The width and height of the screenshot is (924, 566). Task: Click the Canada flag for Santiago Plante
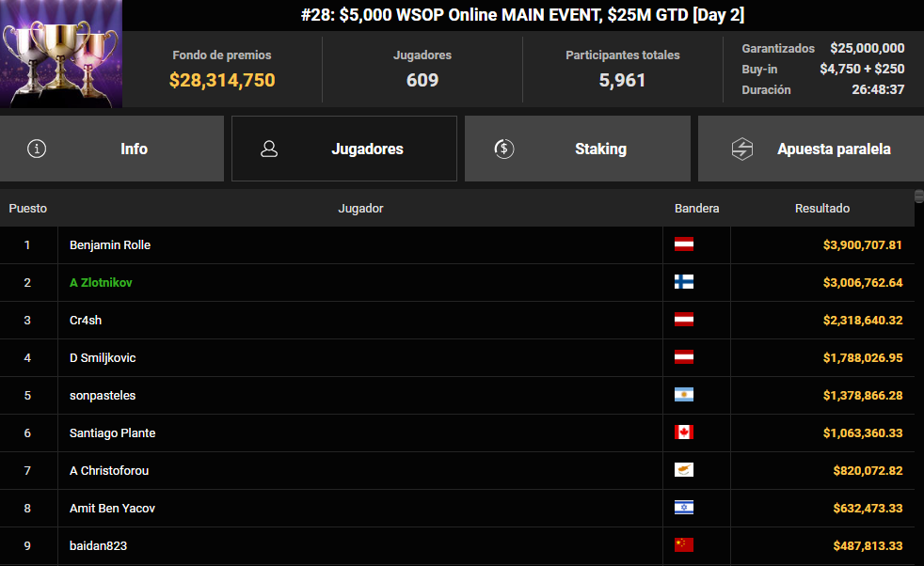click(x=684, y=433)
